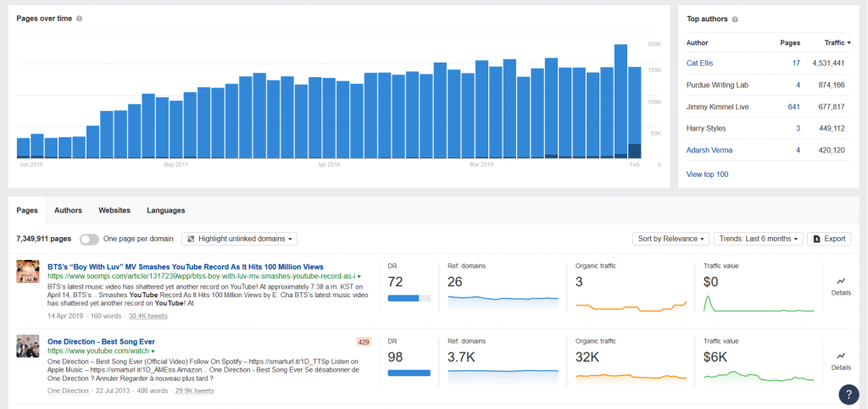This screenshot has width=868, height=409.
Task: Open the One Direction video thumbnail
Action: pyautogui.click(x=28, y=345)
